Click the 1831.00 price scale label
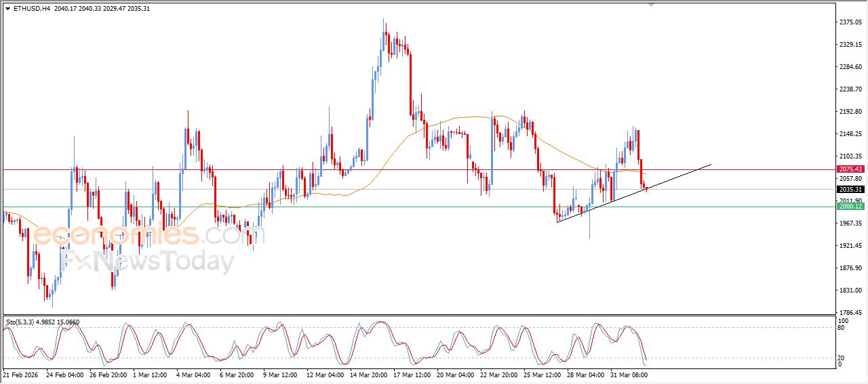This screenshot has height=384, width=868. coord(850,291)
